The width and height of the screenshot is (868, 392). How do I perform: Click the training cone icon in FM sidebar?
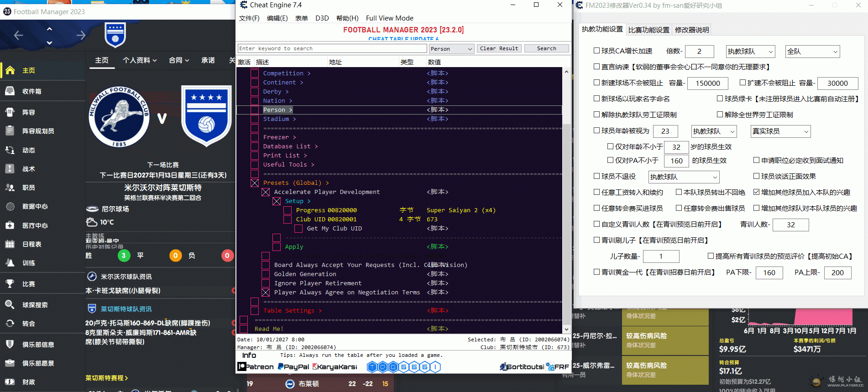click(x=10, y=263)
